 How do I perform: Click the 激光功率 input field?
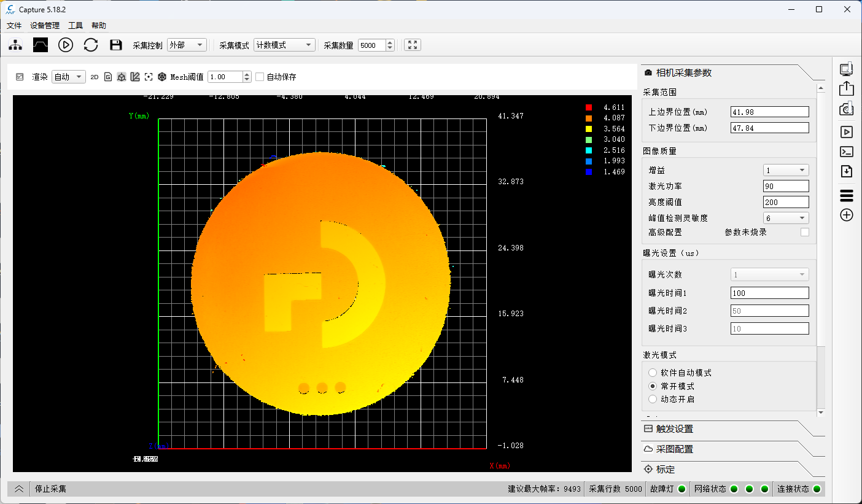pos(786,186)
